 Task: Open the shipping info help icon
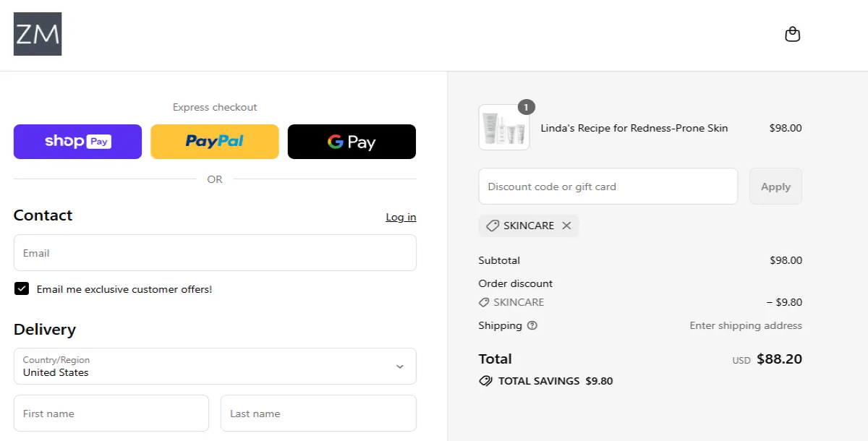(x=532, y=325)
